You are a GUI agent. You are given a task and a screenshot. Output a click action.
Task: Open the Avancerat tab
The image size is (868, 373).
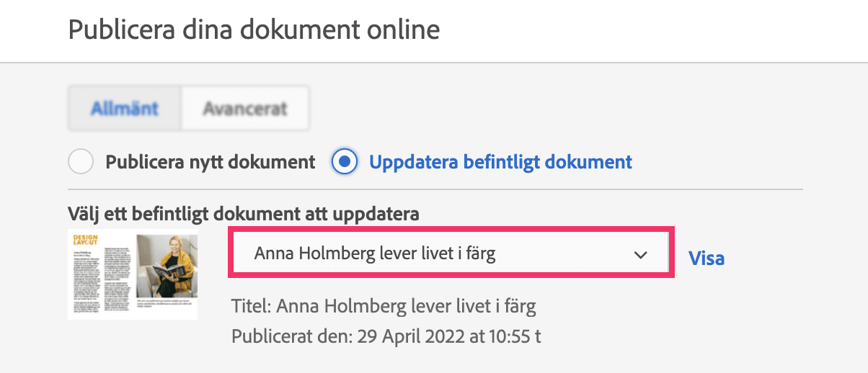point(245,109)
